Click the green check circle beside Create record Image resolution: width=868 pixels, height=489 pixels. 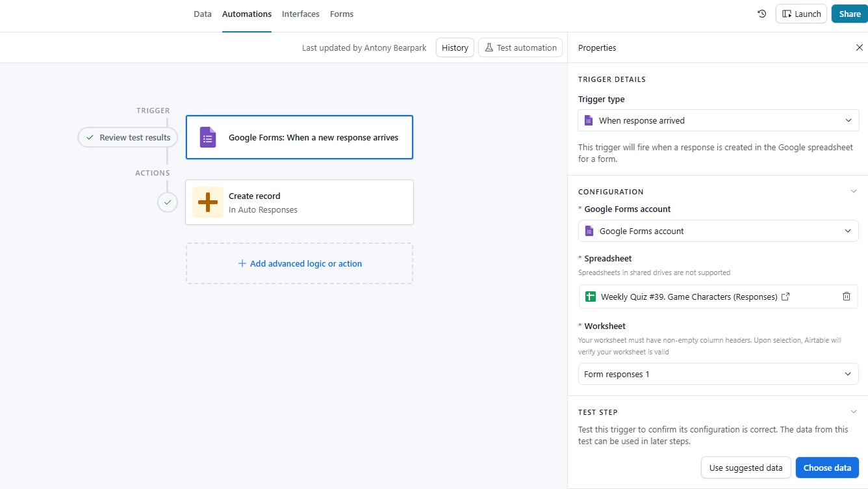(x=168, y=202)
